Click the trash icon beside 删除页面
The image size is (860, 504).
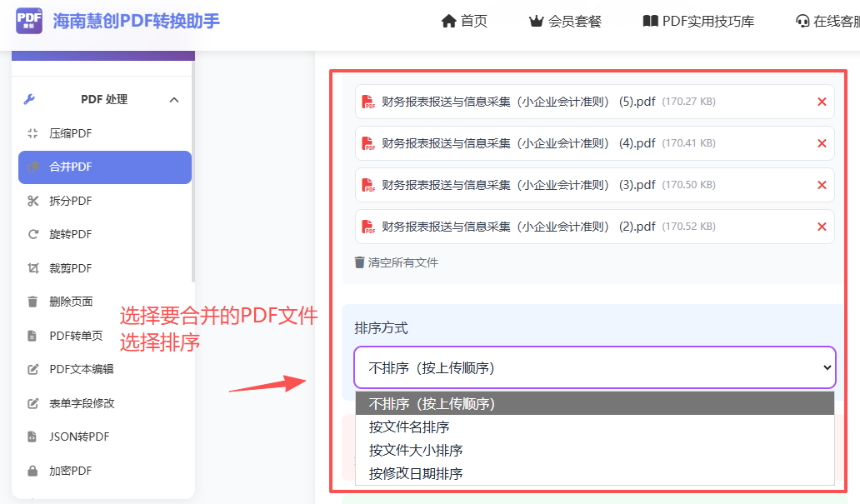click(32, 302)
